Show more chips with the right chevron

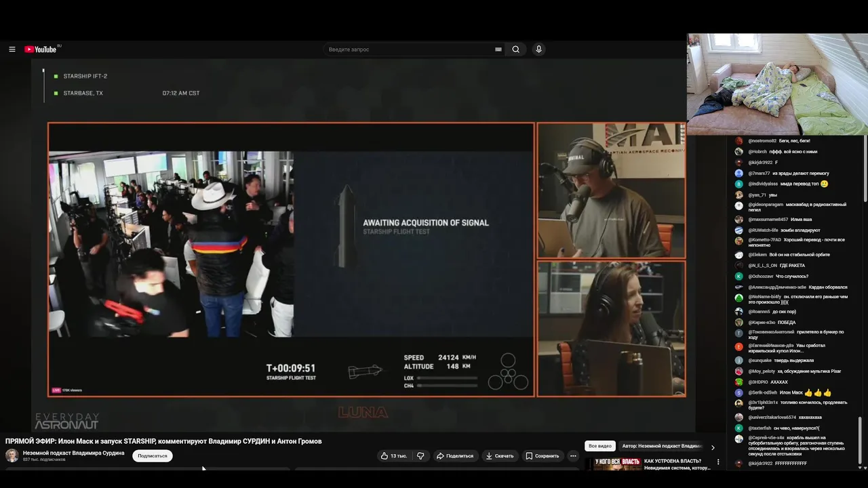tap(713, 447)
